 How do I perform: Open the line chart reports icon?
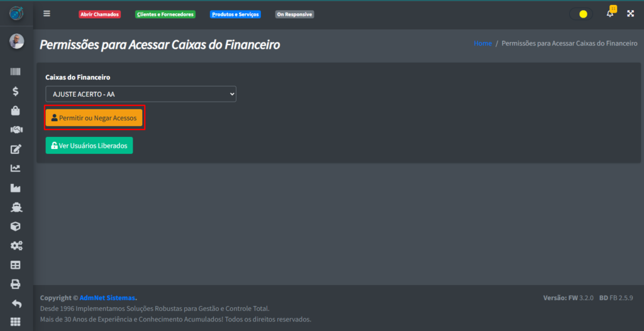pos(16,168)
